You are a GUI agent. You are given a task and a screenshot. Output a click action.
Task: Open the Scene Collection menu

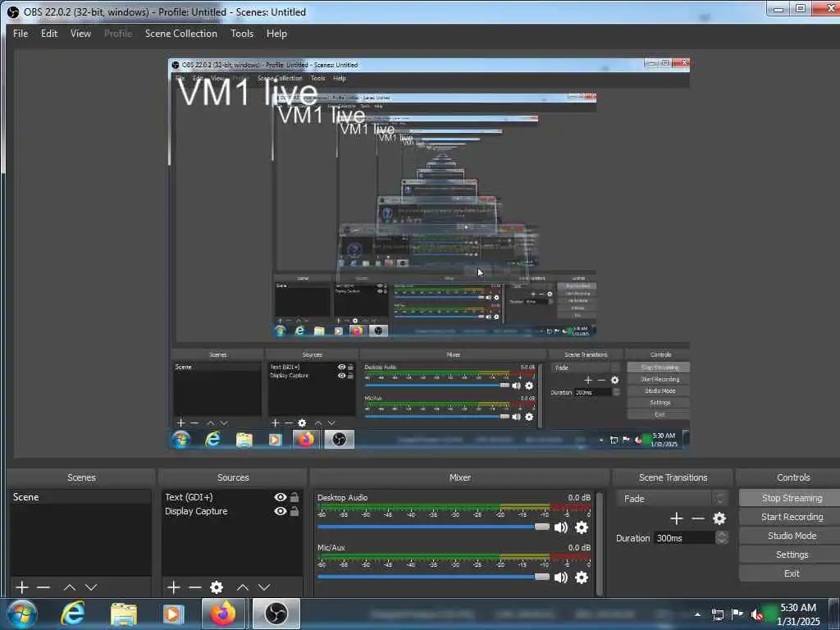pyautogui.click(x=181, y=33)
